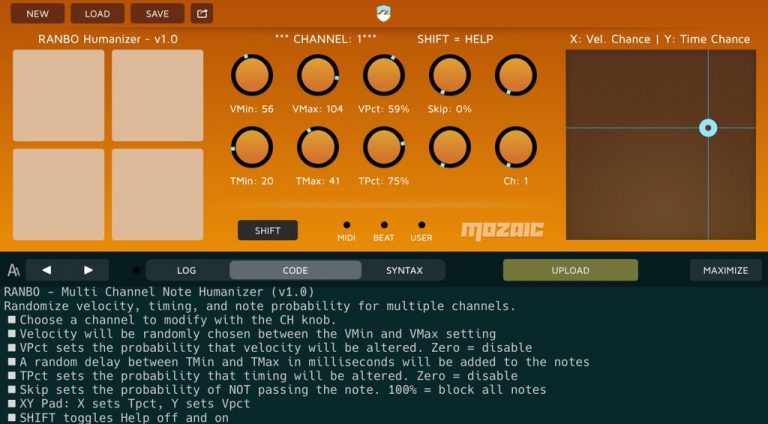Click the USER indicator dot
This screenshot has height=424, width=768.
pos(422,225)
